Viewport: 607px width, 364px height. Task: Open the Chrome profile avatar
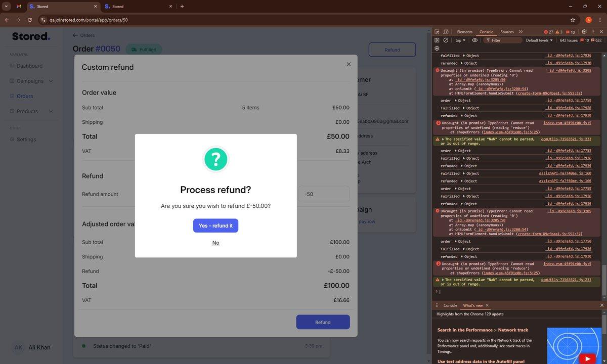(x=588, y=20)
